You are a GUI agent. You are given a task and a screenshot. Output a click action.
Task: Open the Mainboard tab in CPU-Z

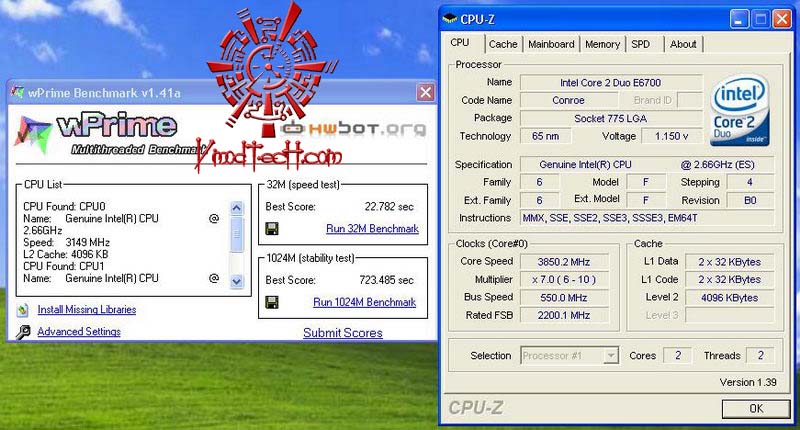pyautogui.click(x=551, y=44)
